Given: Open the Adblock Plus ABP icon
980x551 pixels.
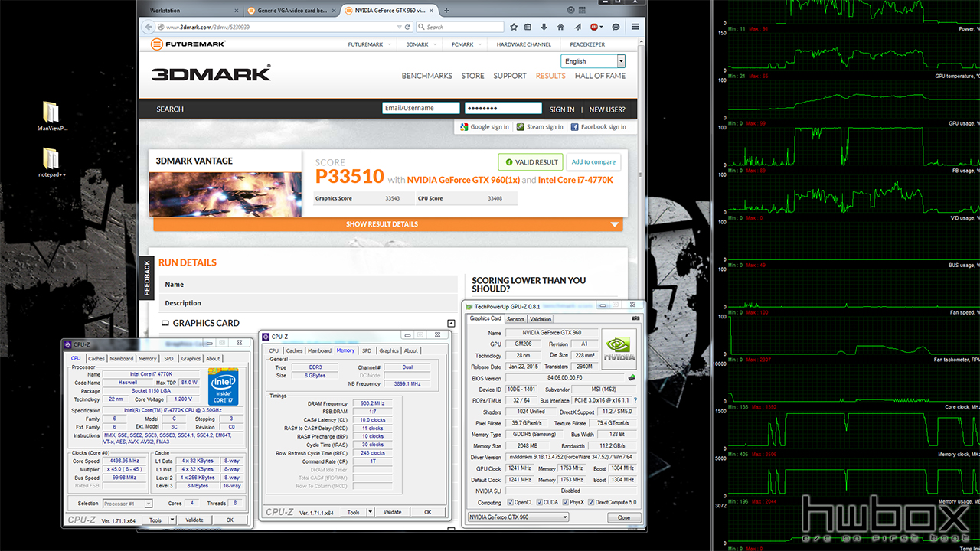Looking at the screenshot, I should pyautogui.click(x=594, y=27).
